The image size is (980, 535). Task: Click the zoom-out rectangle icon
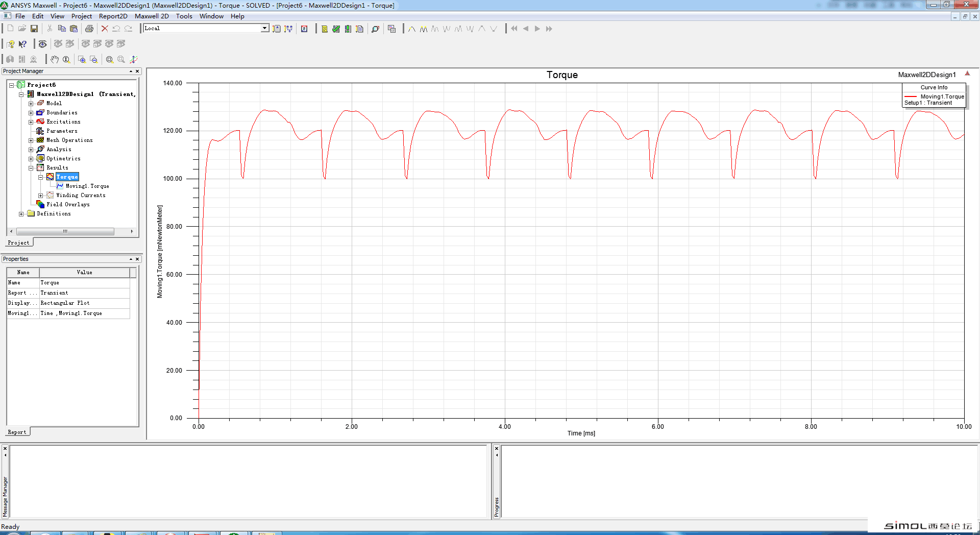93,59
